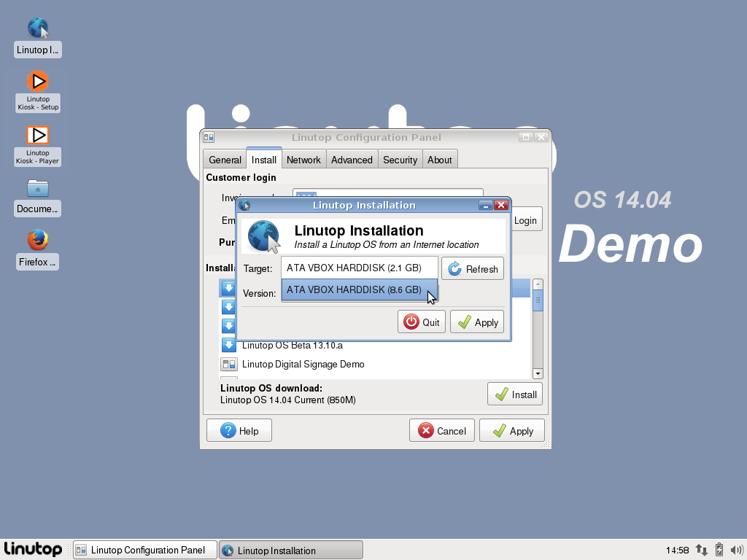Click the Install button with green checkmark
Viewport: 747px width, 560px height.
[x=514, y=394]
